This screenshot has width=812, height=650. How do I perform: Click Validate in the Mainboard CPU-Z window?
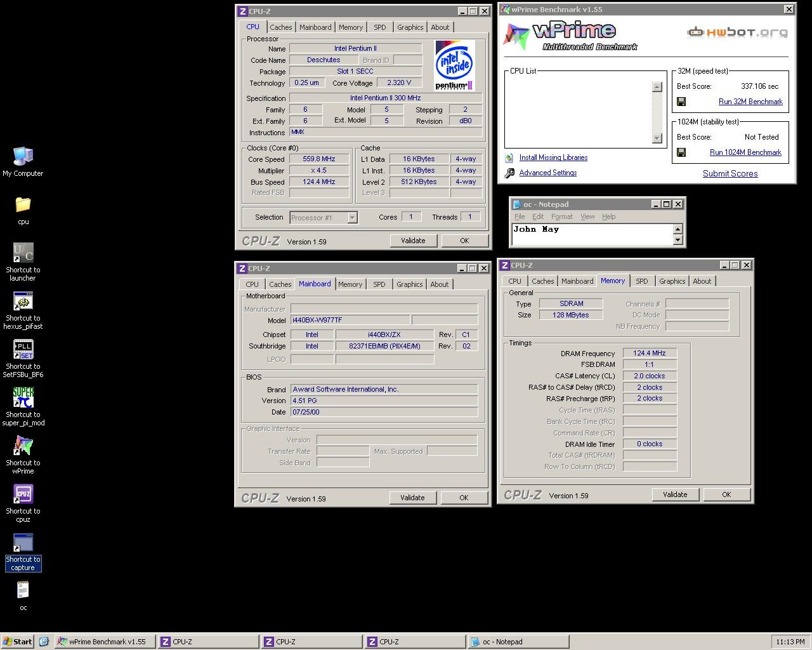pyautogui.click(x=412, y=498)
